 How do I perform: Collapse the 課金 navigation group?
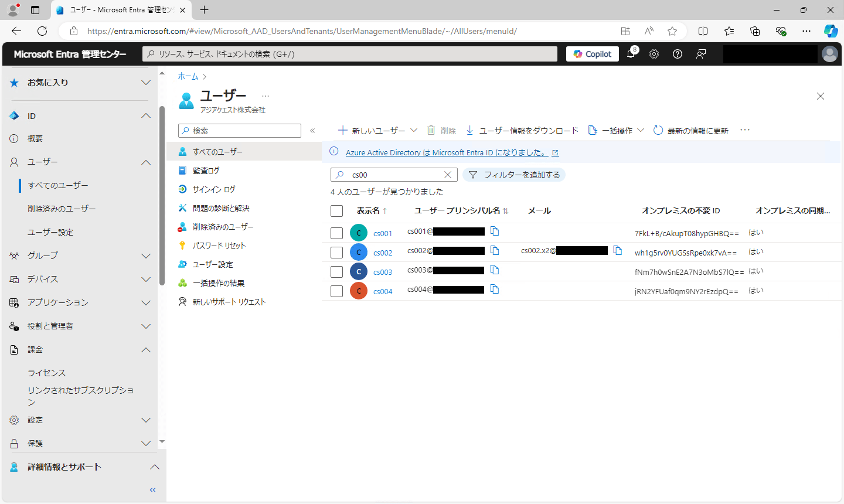tap(146, 350)
